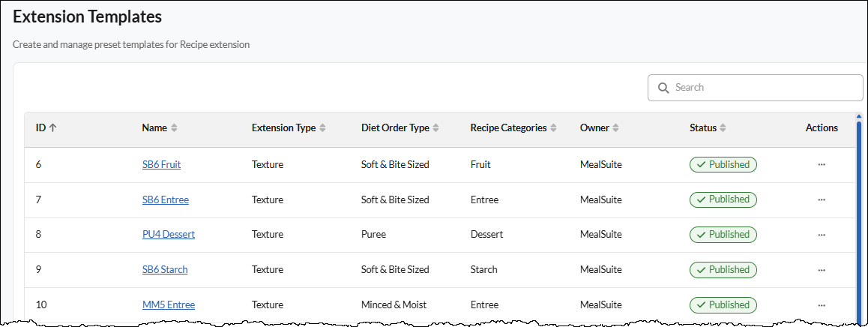The width and height of the screenshot is (868, 327).
Task: Open the SB6 Fruit template link
Action: point(161,164)
